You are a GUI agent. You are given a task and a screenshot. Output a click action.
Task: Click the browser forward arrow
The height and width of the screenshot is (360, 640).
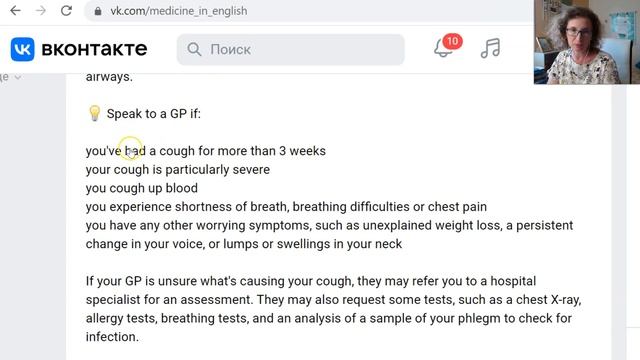[40, 11]
